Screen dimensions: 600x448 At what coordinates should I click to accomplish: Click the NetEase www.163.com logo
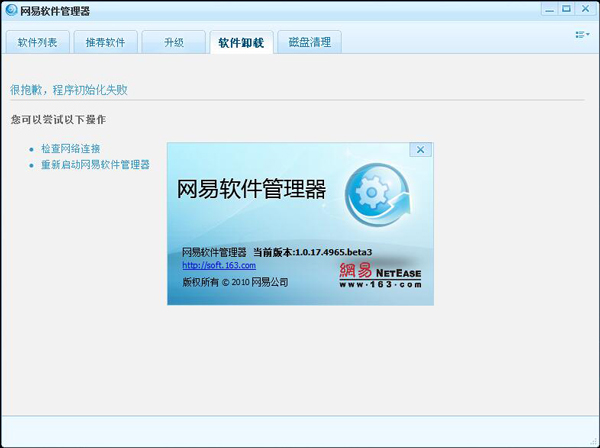point(380,275)
